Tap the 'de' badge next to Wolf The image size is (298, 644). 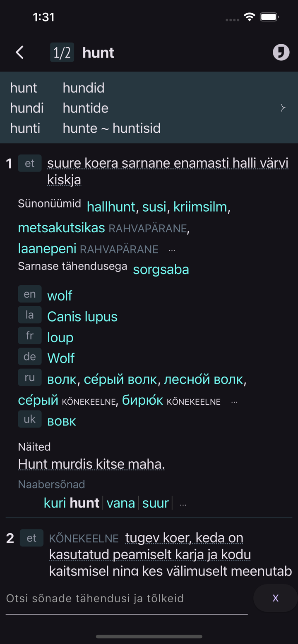tap(29, 356)
